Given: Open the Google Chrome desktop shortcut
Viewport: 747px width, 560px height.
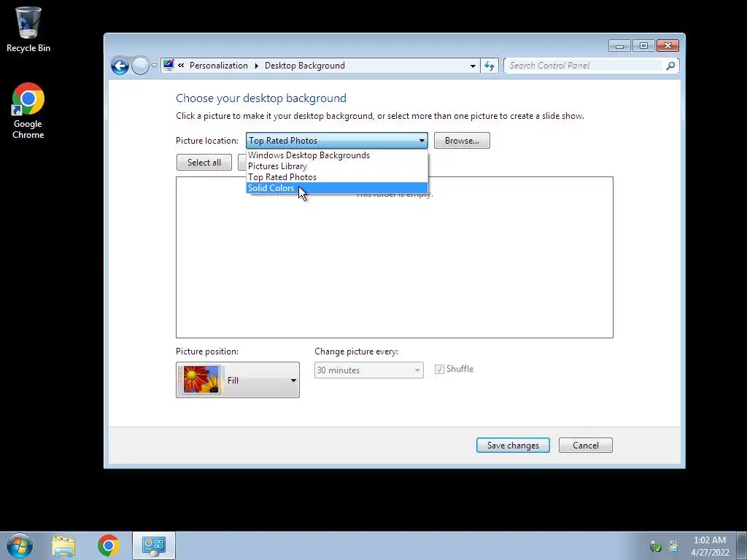Looking at the screenshot, I should tap(28, 111).
